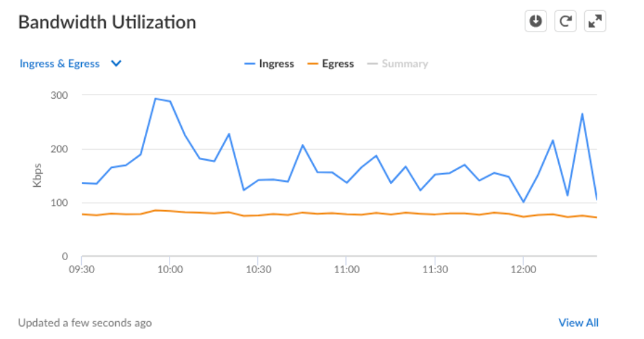The image size is (644, 339).
Task: Enable the greyed-out Summary series
Action: pos(404,64)
